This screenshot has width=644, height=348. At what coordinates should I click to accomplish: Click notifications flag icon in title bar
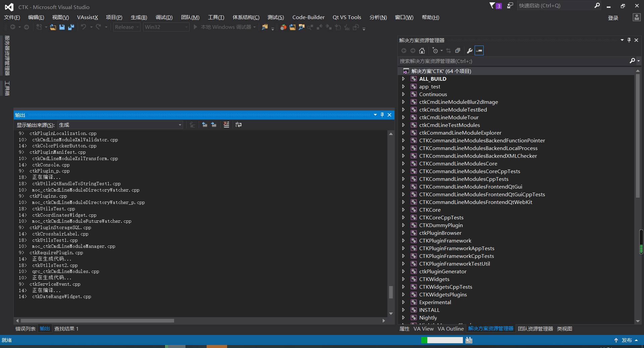[x=492, y=5]
